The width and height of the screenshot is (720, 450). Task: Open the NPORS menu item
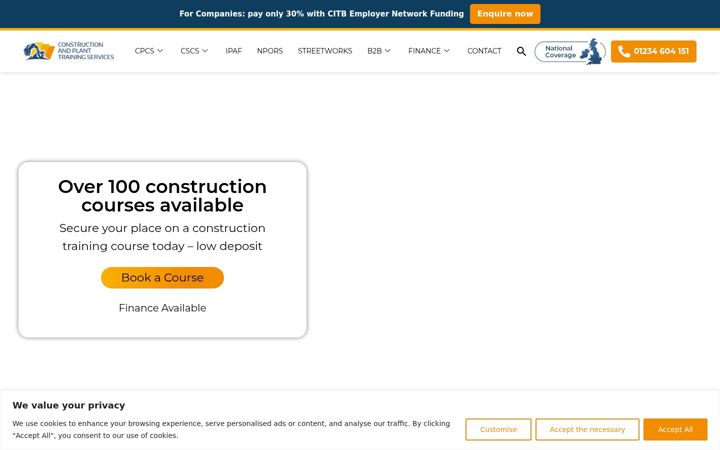click(270, 51)
